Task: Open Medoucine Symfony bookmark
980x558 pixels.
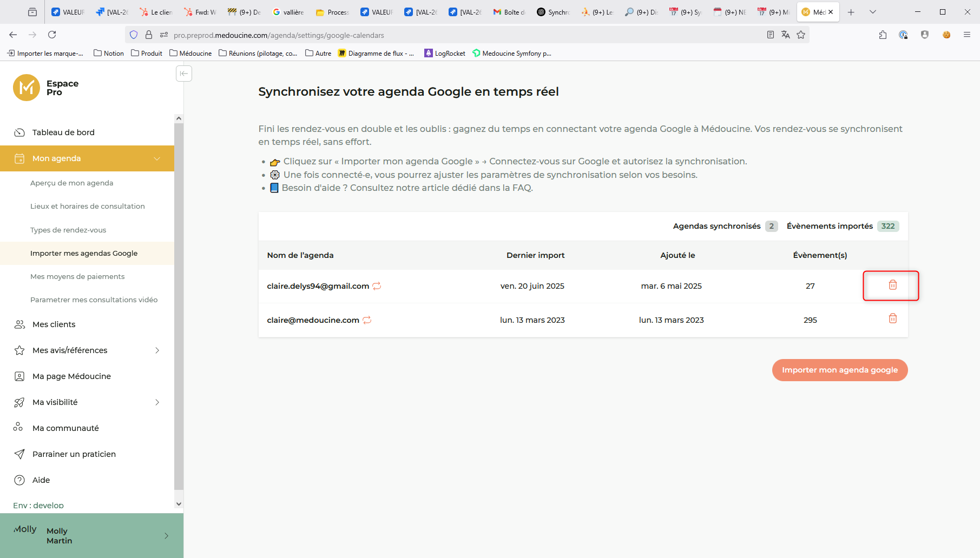Action: [512, 53]
